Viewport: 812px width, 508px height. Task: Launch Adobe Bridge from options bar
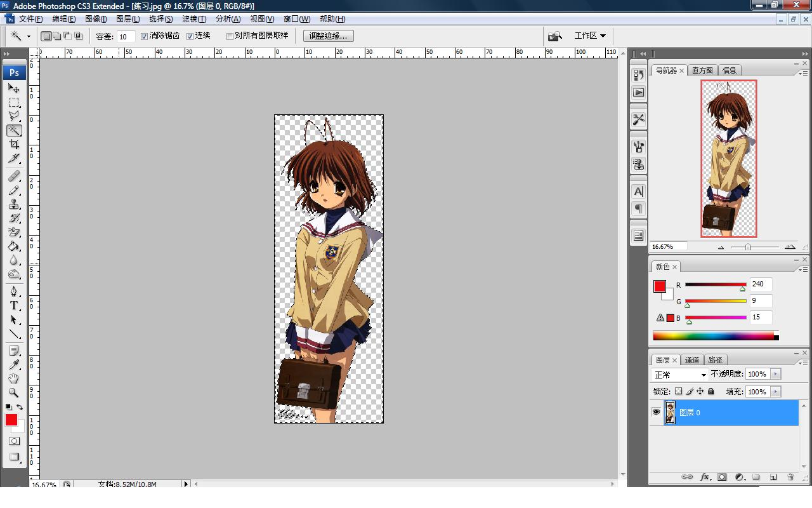(555, 36)
